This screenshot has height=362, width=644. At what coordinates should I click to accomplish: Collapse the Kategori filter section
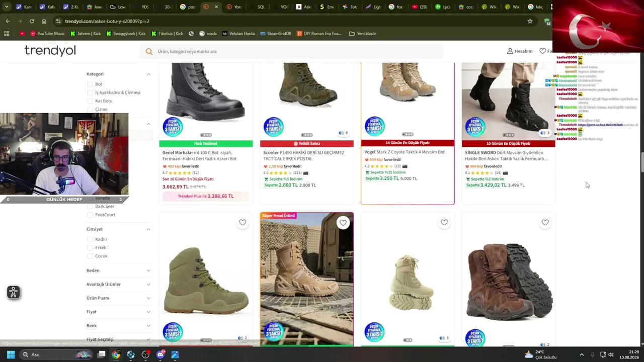[x=148, y=74]
